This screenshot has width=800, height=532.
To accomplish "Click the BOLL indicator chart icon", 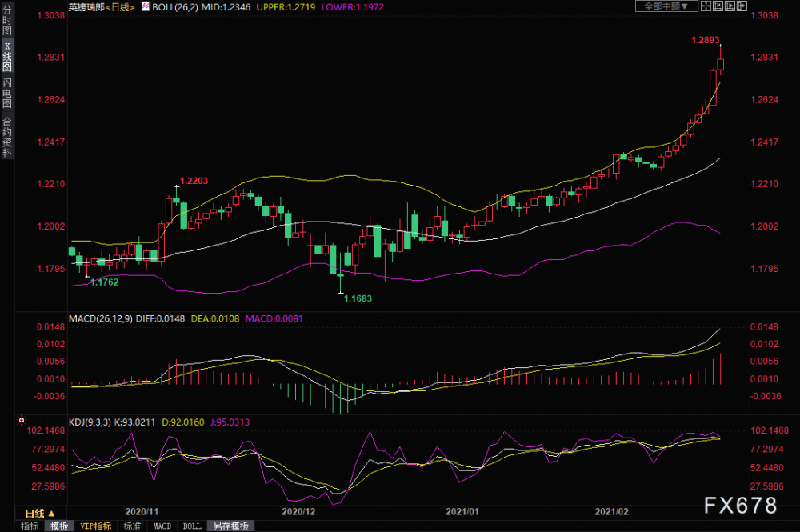I will (x=146, y=6).
